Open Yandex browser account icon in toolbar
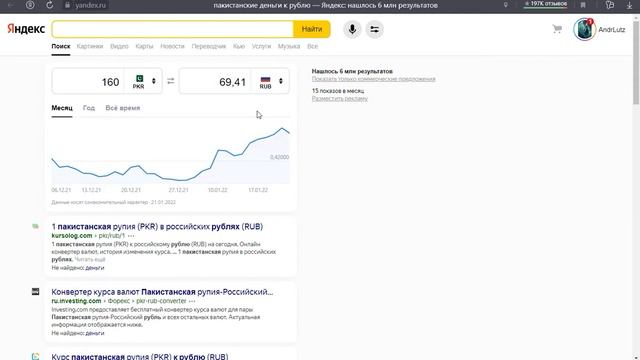The width and height of the screenshot is (640, 360). [30, 5]
